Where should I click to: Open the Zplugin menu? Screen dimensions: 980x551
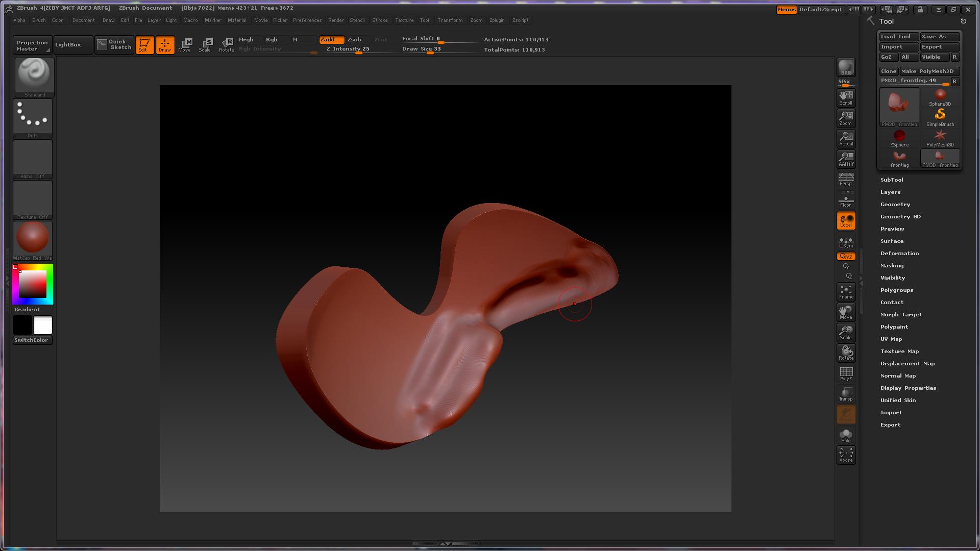(497, 20)
